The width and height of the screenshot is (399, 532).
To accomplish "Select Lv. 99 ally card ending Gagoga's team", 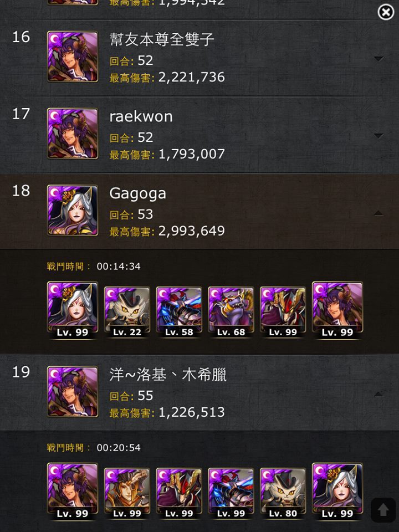I will pos(337,309).
